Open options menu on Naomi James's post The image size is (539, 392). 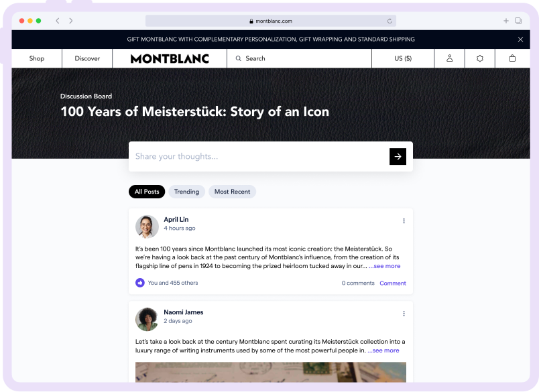[404, 314]
